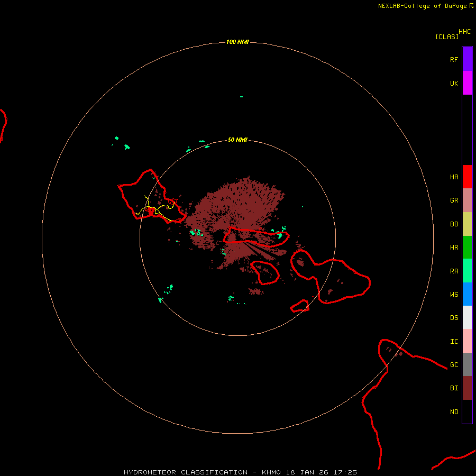The height and width of the screenshot is (476, 476).
Task: Click the WS blue legend swatch
Action: (x=467, y=294)
